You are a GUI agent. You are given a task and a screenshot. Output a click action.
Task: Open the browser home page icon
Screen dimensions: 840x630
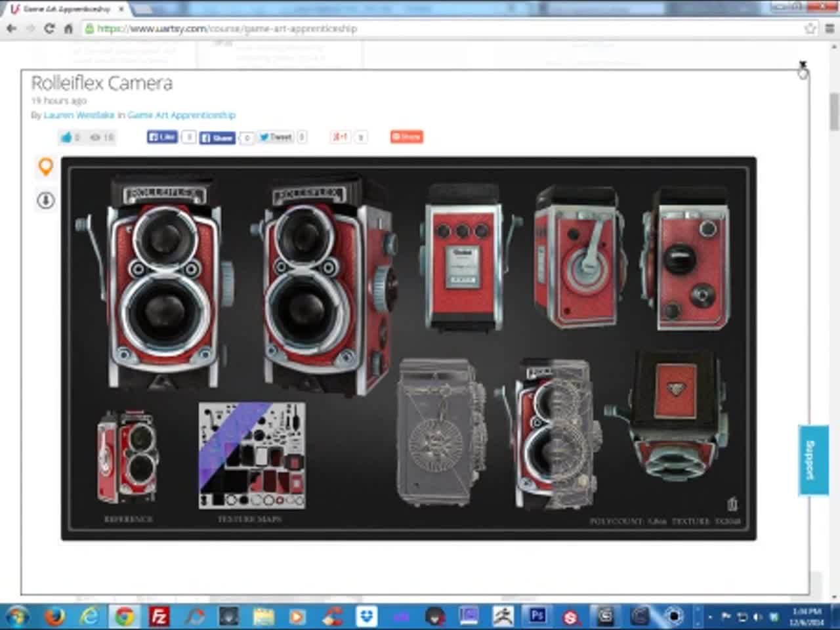click(x=68, y=29)
